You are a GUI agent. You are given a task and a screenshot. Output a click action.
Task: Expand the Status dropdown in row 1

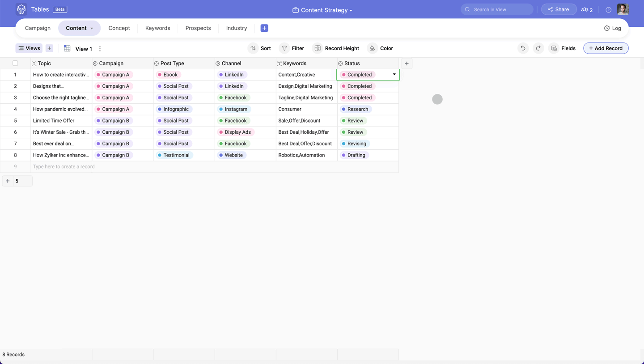click(x=394, y=75)
